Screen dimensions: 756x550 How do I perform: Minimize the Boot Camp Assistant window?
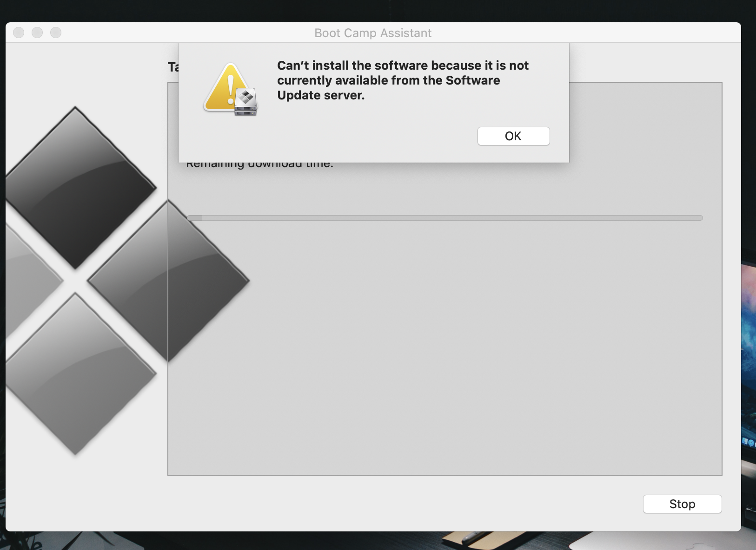pyautogui.click(x=37, y=33)
